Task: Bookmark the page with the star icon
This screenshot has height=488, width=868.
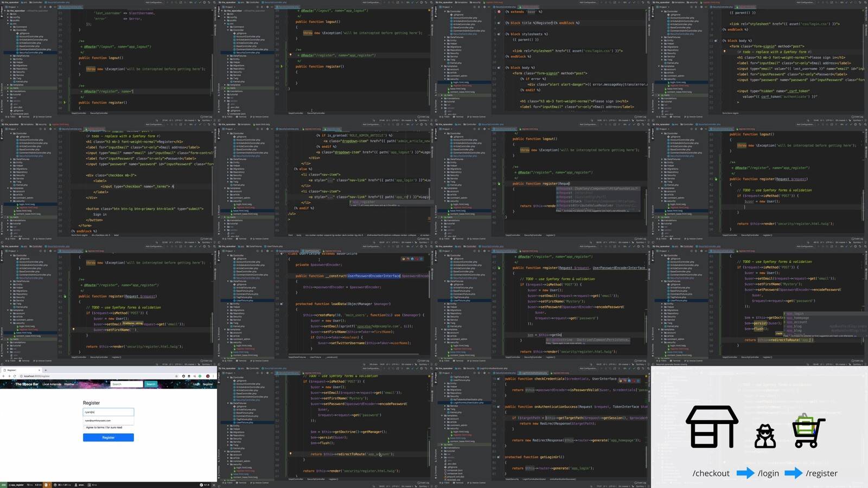Action: pyautogui.click(x=177, y=376)
